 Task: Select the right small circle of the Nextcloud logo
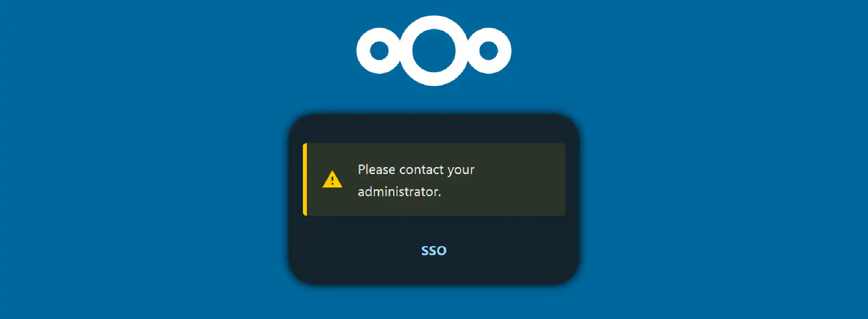(x=489, y=51)
